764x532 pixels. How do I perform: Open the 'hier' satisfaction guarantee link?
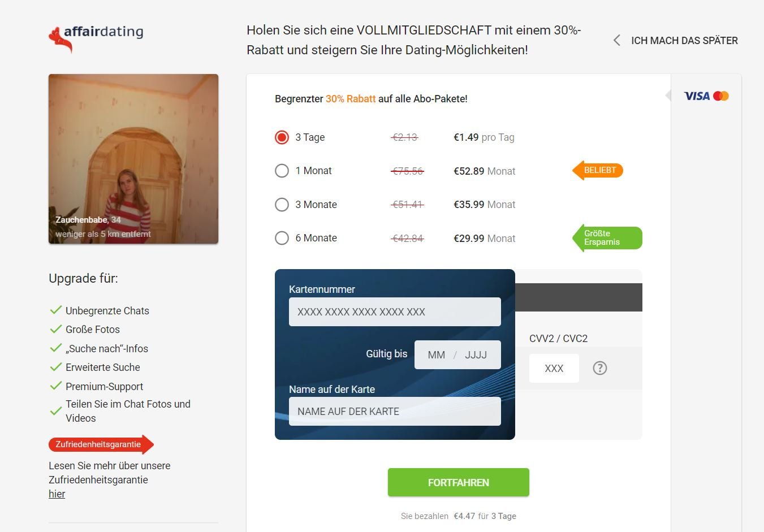[x=57, y=494]
